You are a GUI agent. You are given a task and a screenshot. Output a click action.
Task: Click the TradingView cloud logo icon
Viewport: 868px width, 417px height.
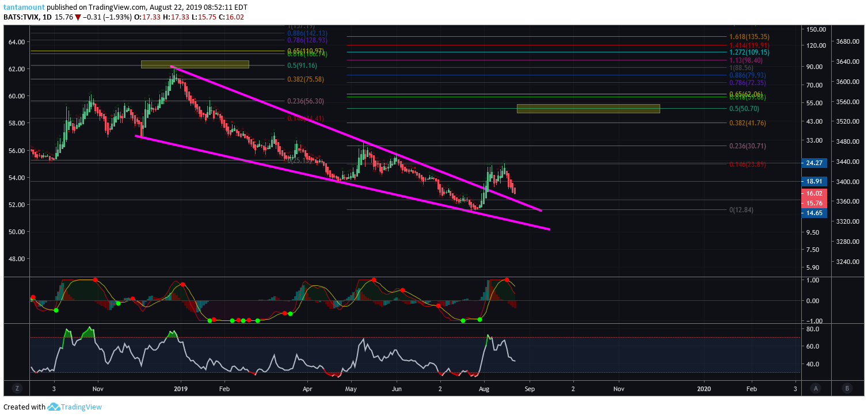53,407
